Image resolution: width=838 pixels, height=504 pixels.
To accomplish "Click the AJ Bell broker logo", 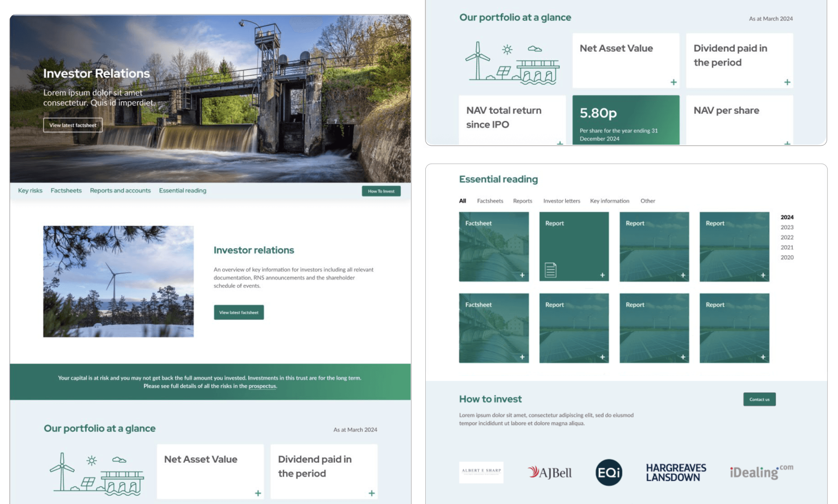I will coord(550,472).
